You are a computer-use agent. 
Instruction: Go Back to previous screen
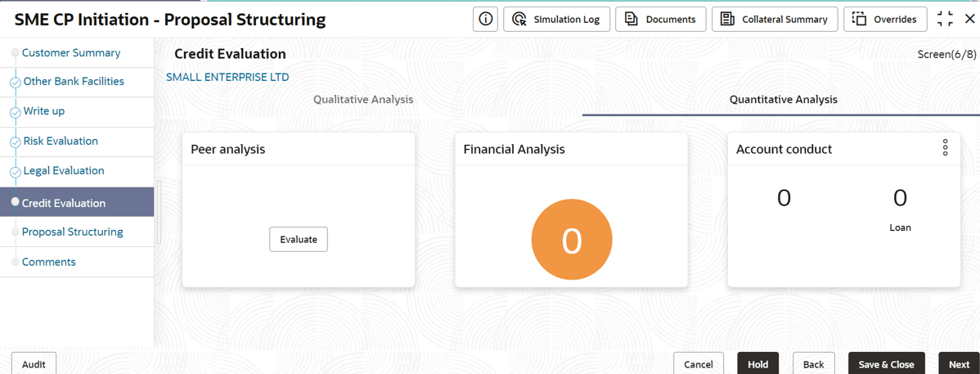click(x=814, y=364)
